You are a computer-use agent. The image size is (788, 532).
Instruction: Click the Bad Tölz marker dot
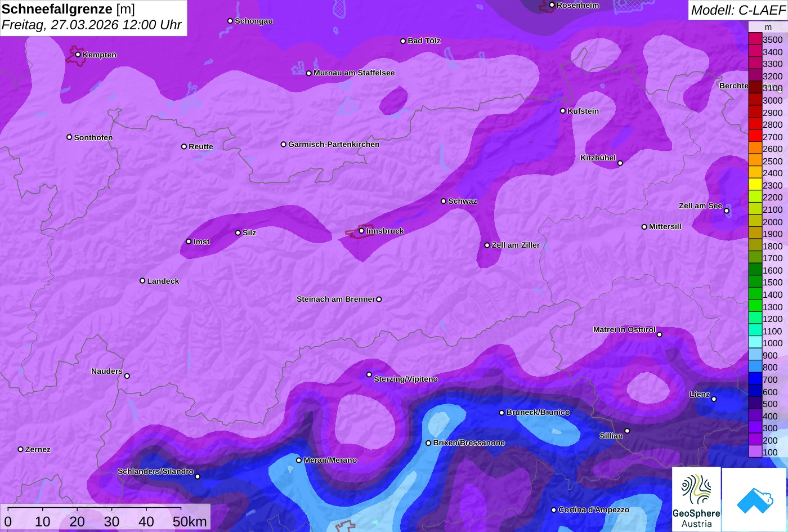pyautogui.click(x=403, y=41)
